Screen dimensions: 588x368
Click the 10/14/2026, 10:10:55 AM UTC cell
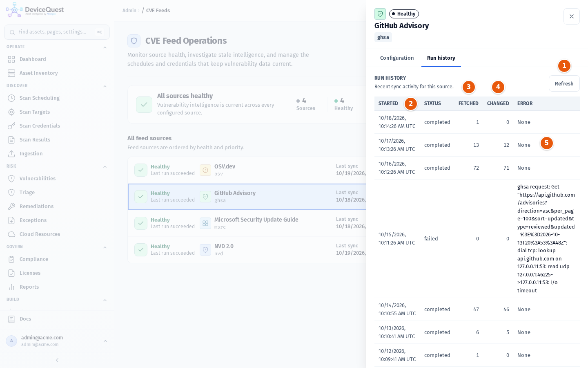coord(397,310)
